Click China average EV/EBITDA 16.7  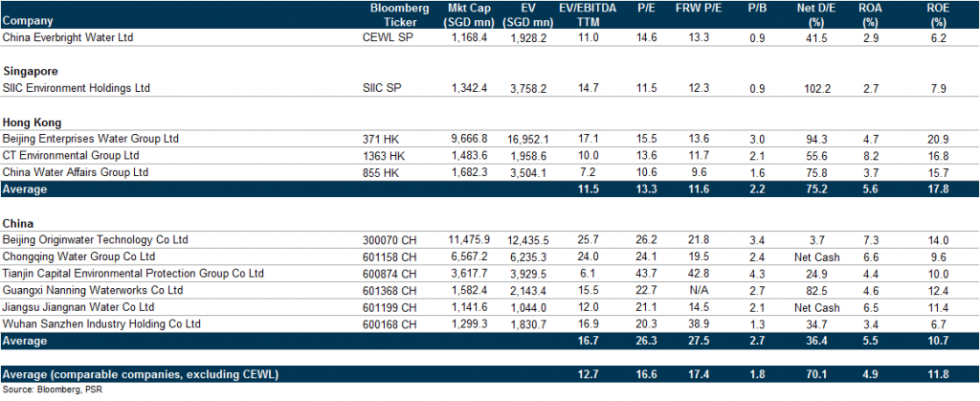coord(589,341)
